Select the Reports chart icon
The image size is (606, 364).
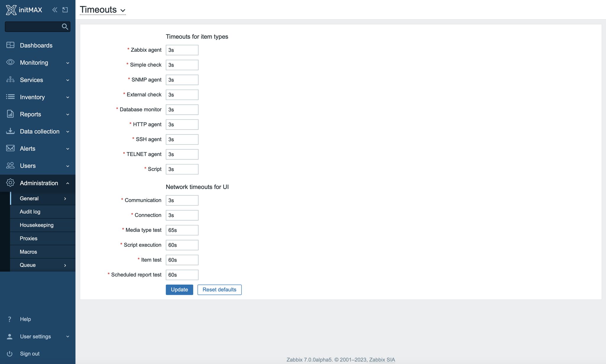tap(10, 114)
